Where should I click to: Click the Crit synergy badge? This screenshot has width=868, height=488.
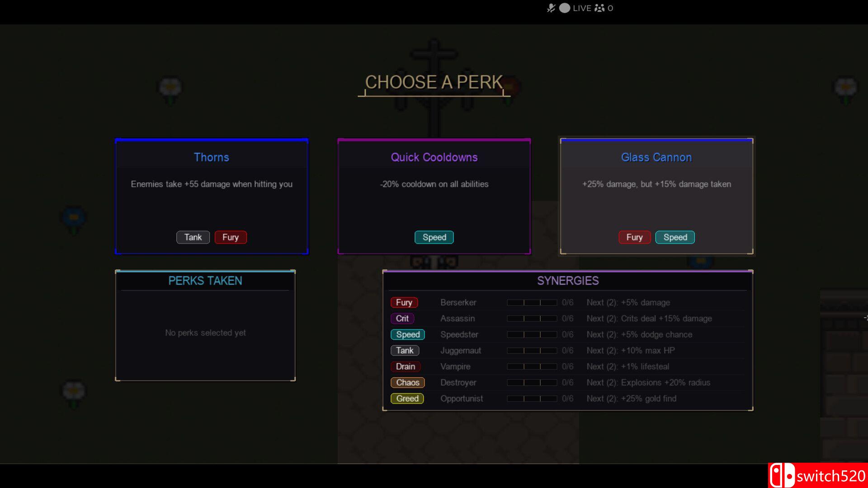point(402,319)
